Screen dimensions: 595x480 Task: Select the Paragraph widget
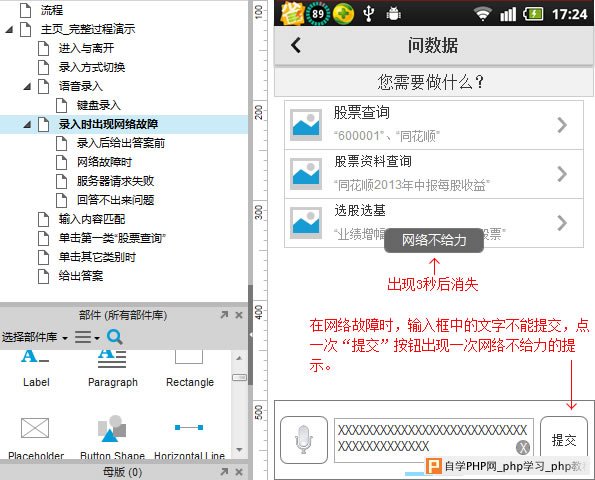[x=113, y=369]
